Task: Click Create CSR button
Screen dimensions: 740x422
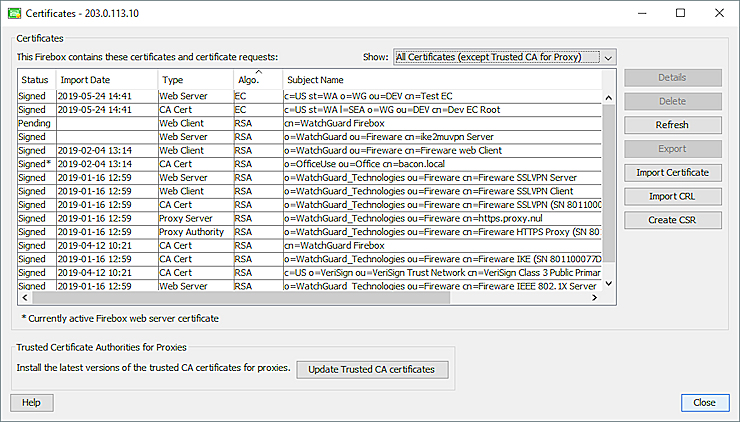Action: point(671,220)
